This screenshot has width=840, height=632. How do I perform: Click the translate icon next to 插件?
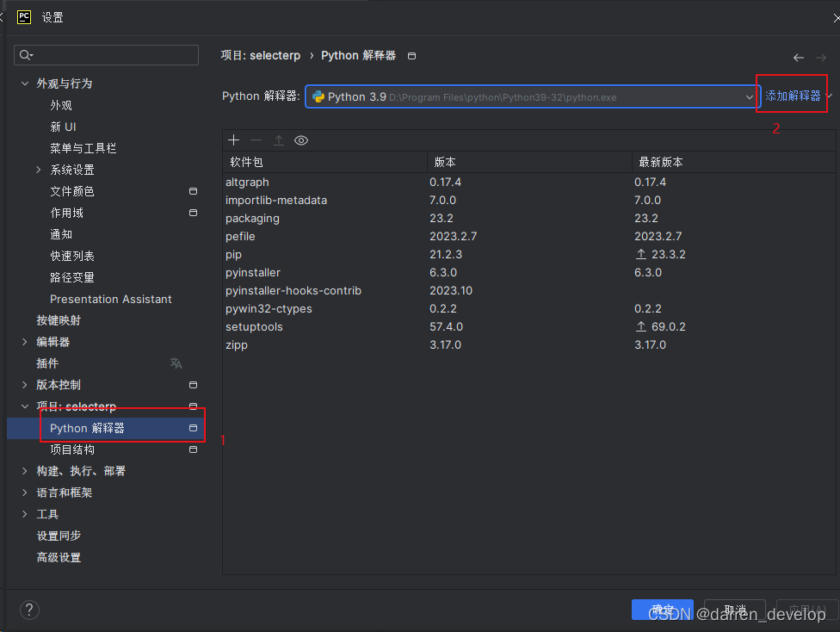tap(176, 363)
